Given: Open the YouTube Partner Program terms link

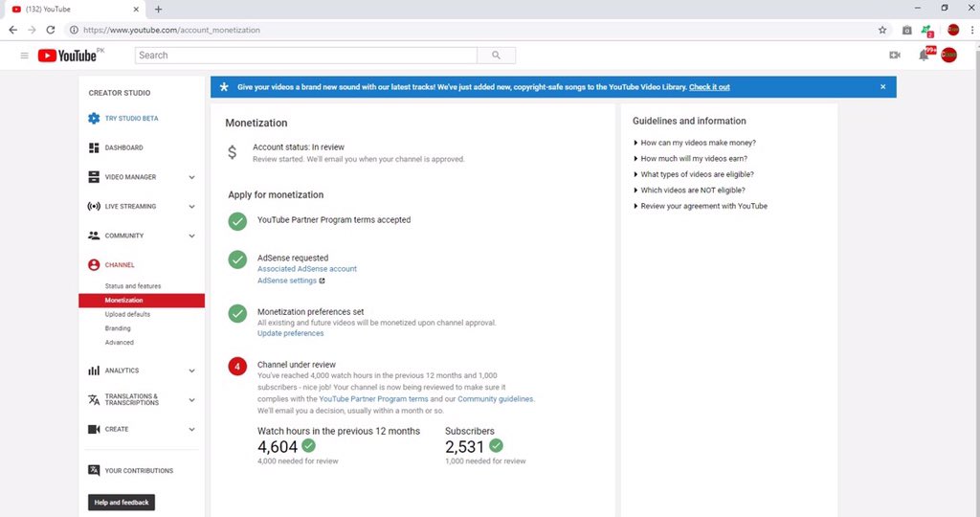Looking at the screenshot, I should click(x=374, y=399).
